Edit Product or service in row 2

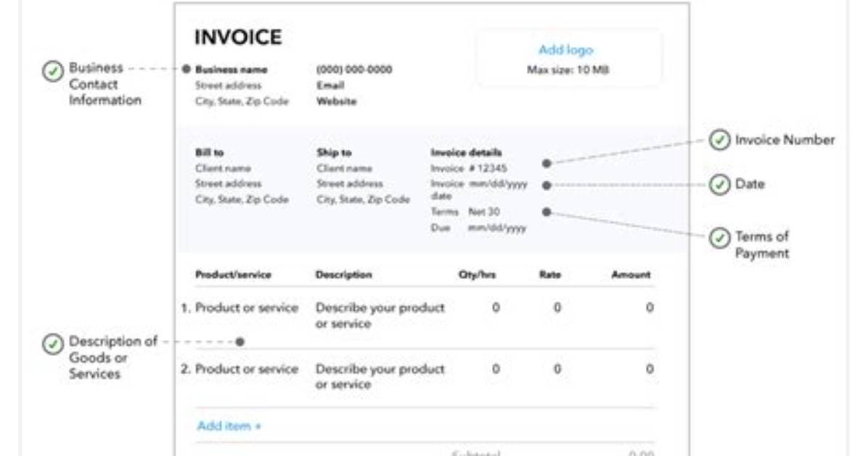coord(247,370)
